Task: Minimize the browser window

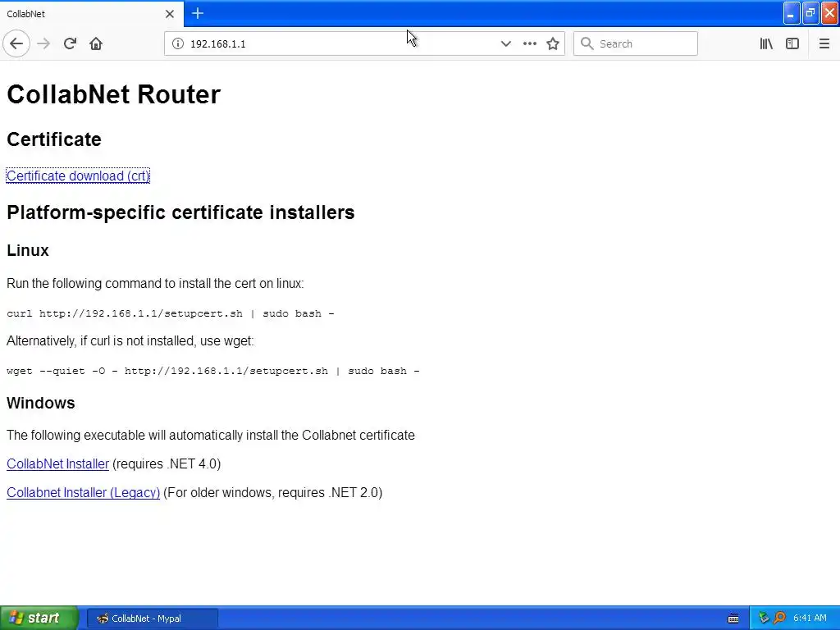Action: point(792,13)
